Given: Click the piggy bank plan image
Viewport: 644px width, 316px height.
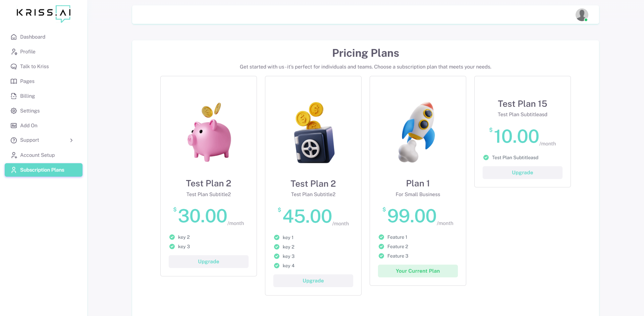Looking at the screenshot, I should coord(209,132).
